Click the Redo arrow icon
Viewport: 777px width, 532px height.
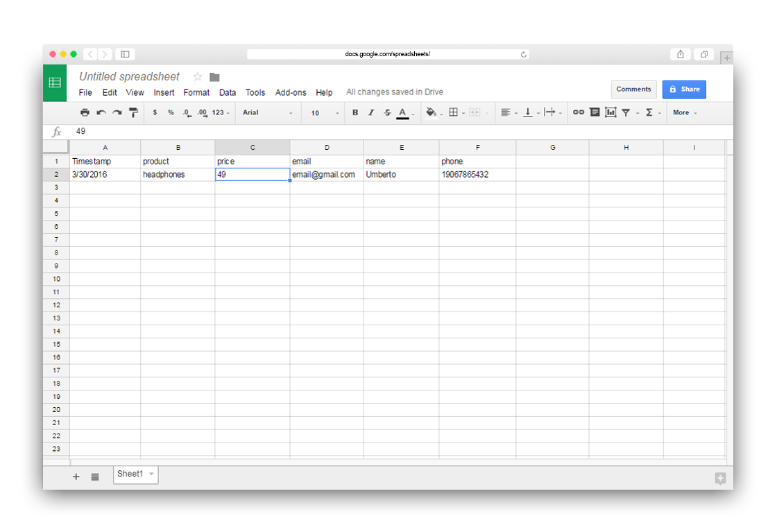coord(117,112)
